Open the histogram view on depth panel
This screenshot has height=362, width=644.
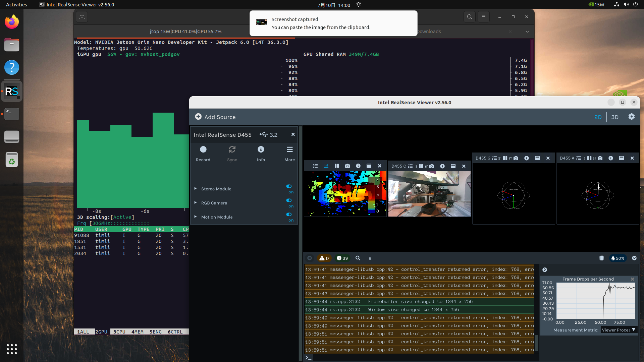point(326,166)
